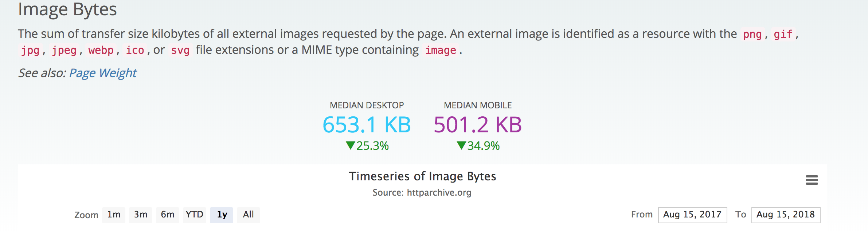Click the From date field Aug 15, 2017
Viewport: 868px width, 232px height.
[692, 215]
